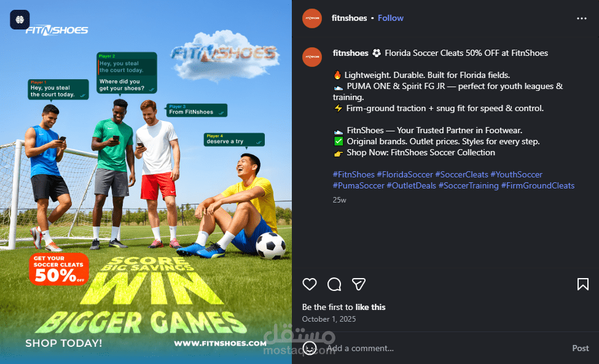This screenshot has width=599, height=364.
Task: Open comments via the speech bubble icon
Action: pyautogui.click(x=334, y=284)
